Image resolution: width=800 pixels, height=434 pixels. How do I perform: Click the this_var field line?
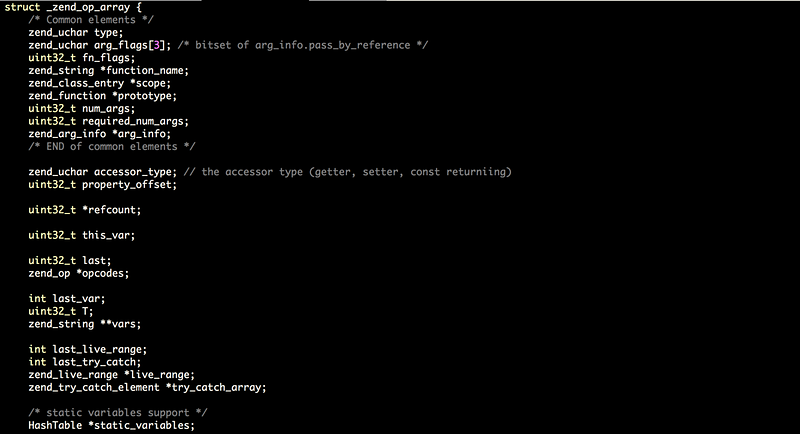pos(82,235)
